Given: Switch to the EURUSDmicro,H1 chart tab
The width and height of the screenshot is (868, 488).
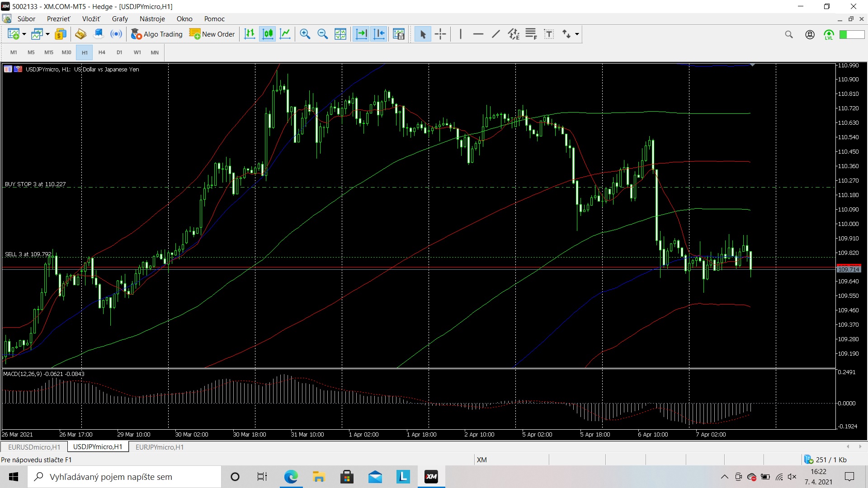Looking at the screenshot, I should [34, 447].
